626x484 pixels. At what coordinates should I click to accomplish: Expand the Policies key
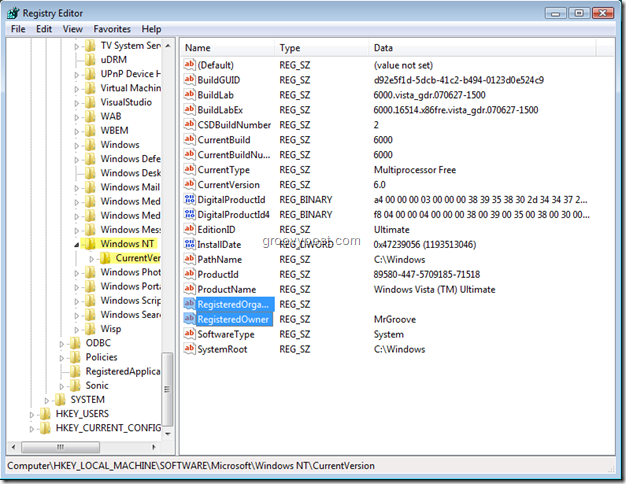(x=61, y=358)
